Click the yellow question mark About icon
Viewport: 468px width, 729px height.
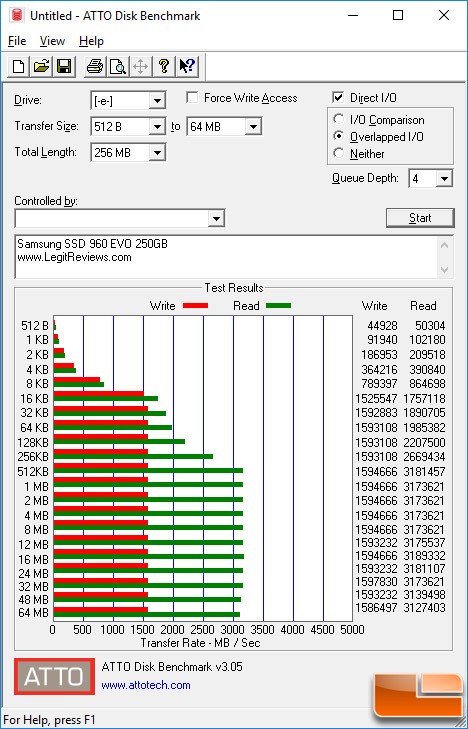163,67
